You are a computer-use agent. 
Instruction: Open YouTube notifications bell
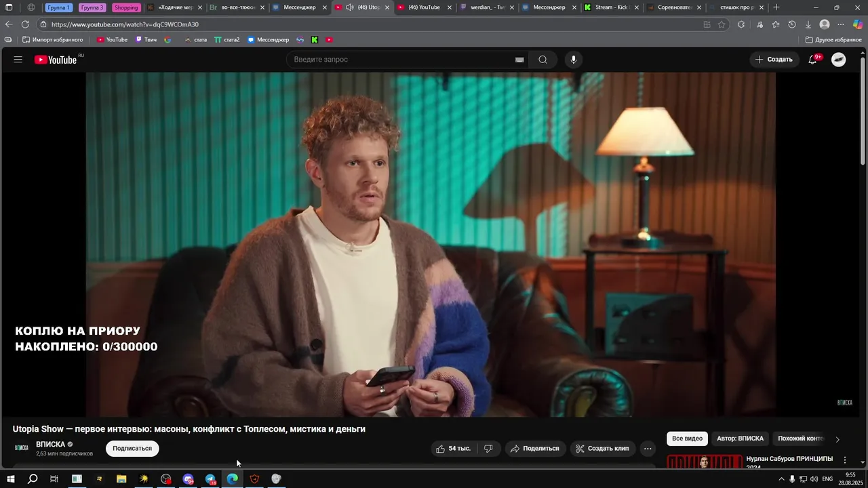click(812, 60)
